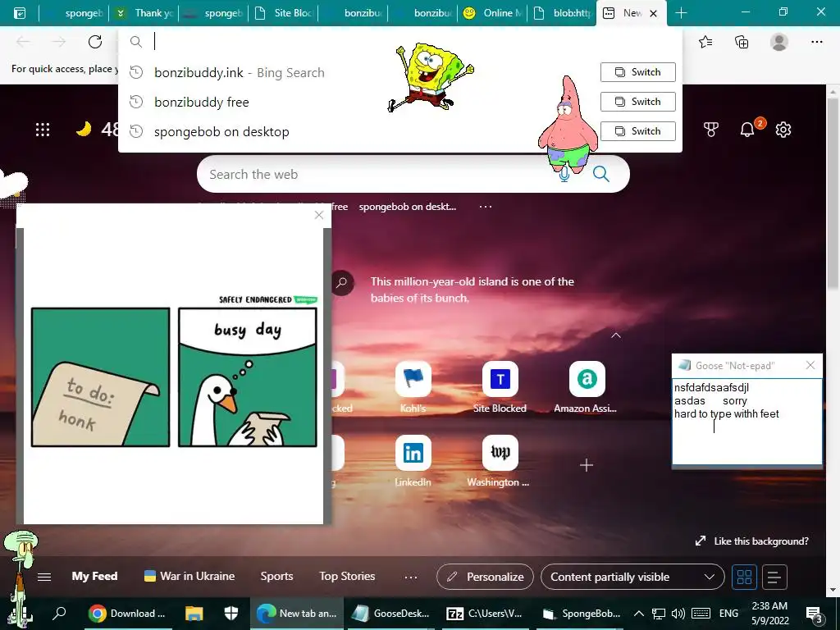This screenshot has width=840, height=630.
Task: Start voice search with microphone icon
Action: 564,174
